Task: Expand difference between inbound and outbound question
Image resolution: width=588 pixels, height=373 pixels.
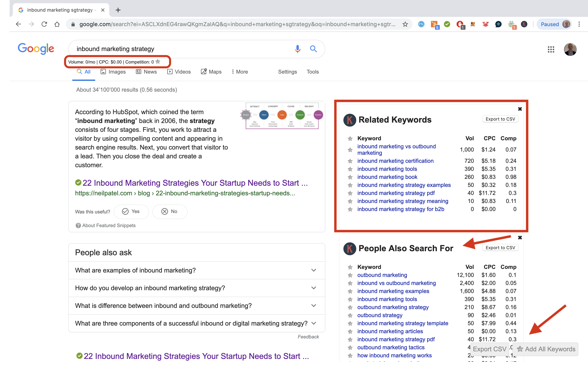Action: (197, 305)
